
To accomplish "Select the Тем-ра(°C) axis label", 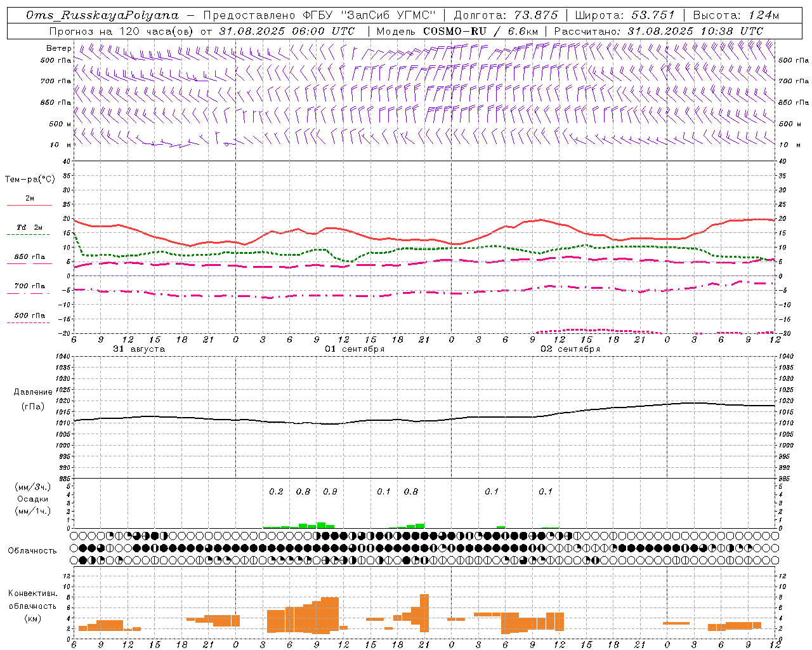I will 30,180.
